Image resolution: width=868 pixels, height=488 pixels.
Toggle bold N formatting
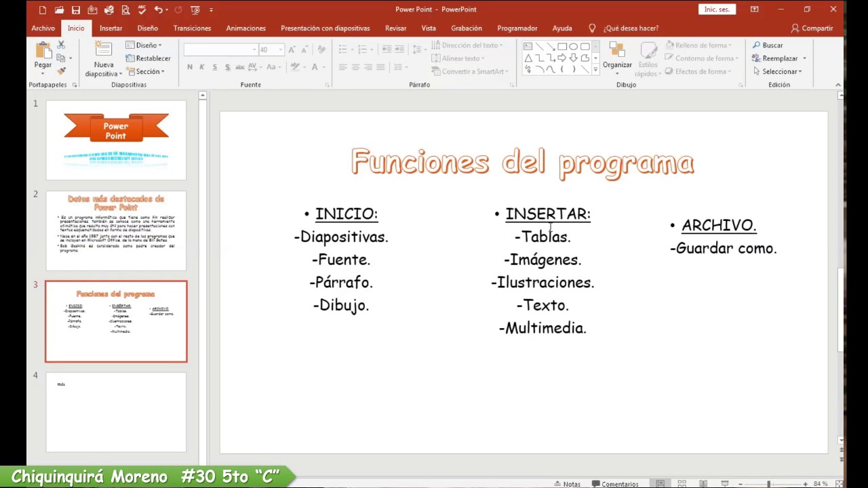coord(190,67)
